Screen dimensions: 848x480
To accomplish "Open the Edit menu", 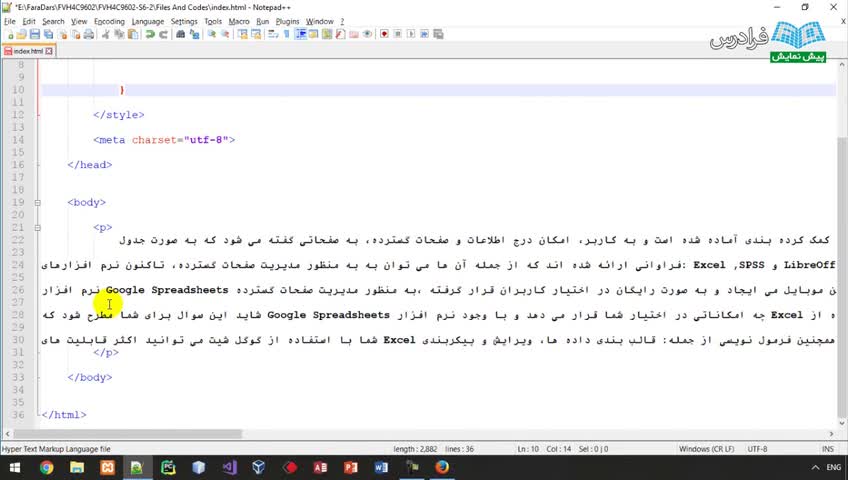I will tap(29, 22).
